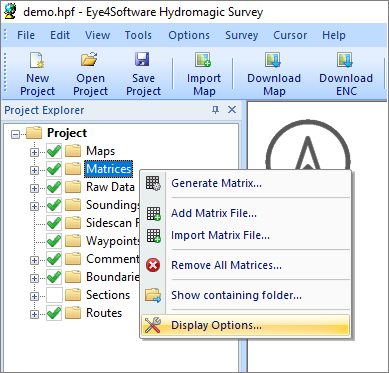Click the Import Matrix File icon

pyautogui.click(x=153, y=236)
